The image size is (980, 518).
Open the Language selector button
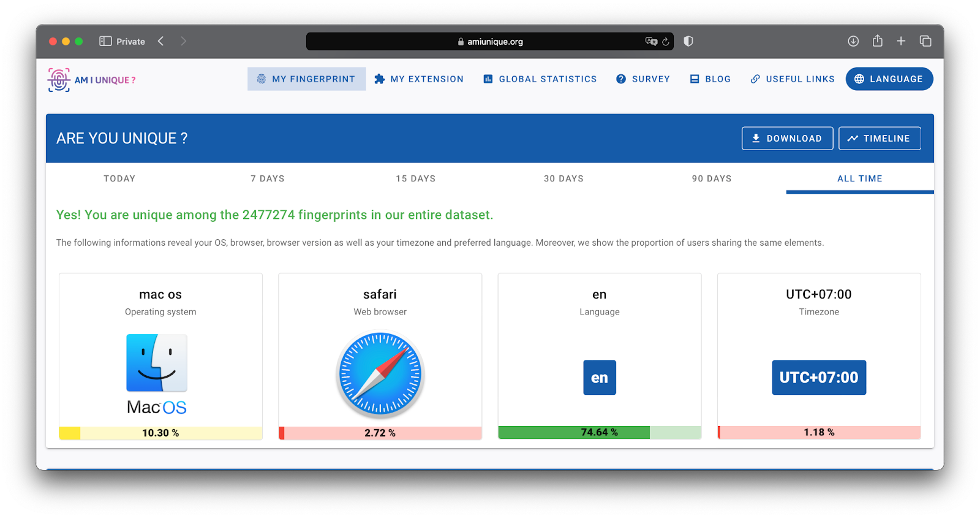pyautogui.click(x=889, y=79)
